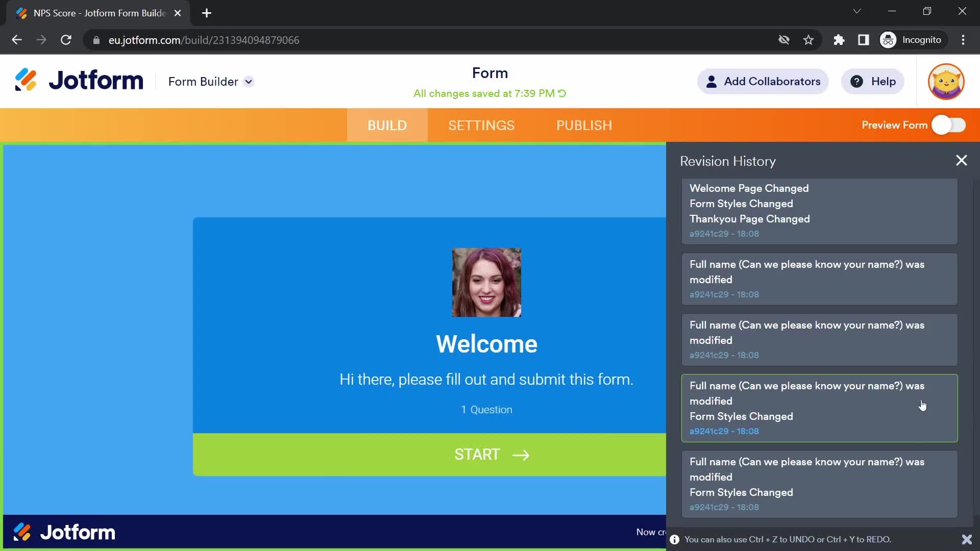980x551 pixels.
Task: Click the bookmark/star icon in address bar
Action: pyautogui.click(x=808, y=40)
